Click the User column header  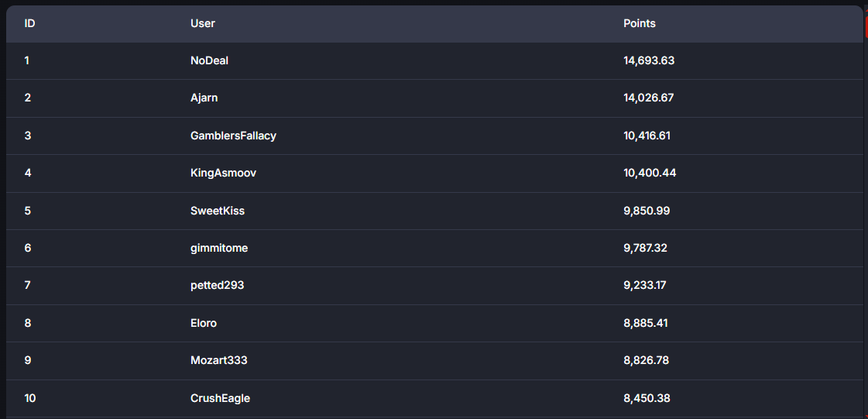click(x=203, y=24)
